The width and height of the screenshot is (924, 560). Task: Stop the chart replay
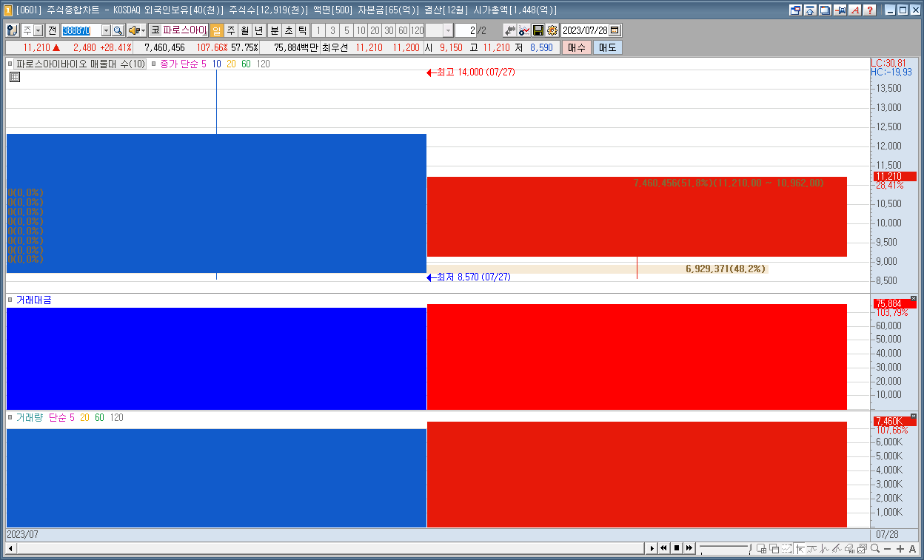point(677,548)
